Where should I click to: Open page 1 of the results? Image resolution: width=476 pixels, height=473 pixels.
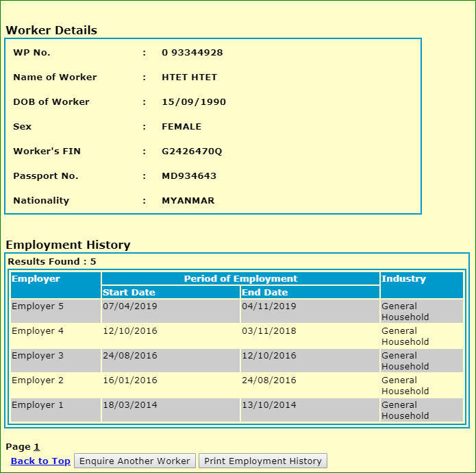[37, 447]
